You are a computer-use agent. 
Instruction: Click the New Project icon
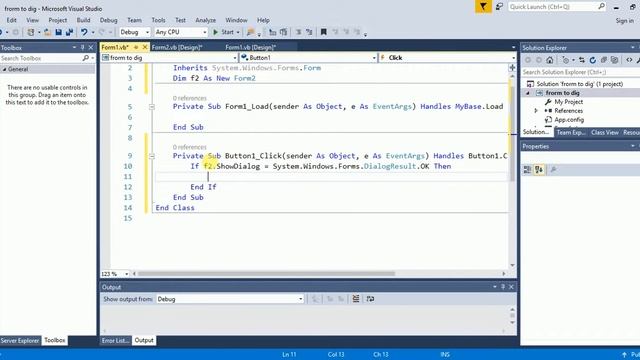coord(31,32)
